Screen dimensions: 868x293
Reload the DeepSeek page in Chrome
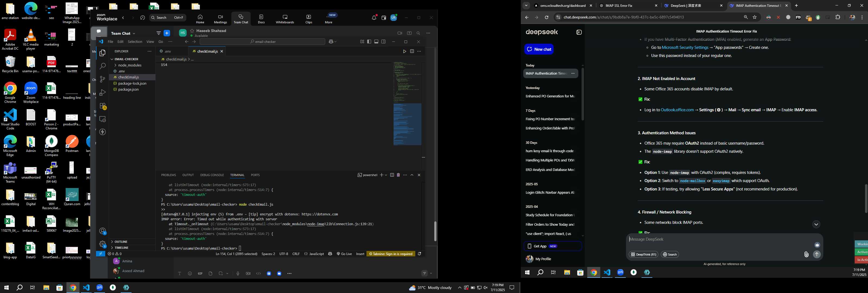(547, 17)
